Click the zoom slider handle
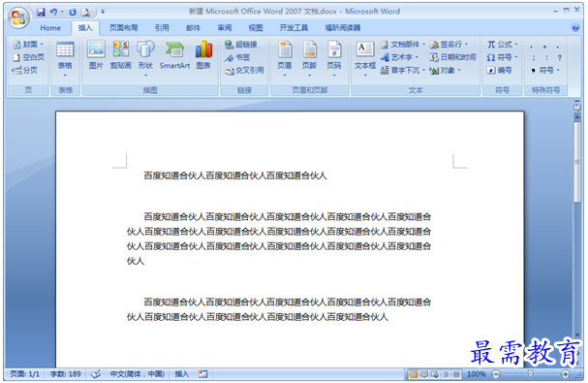The width and height of the screenshot is (588, 383). (530, 374)
